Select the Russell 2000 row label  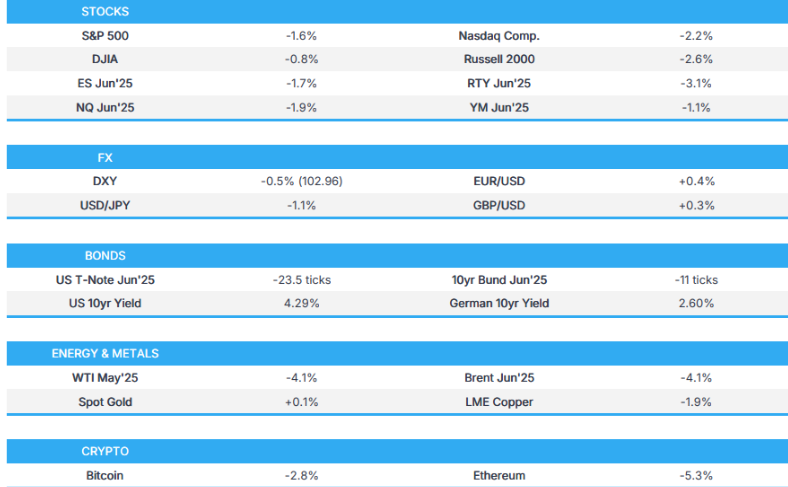click(501, 59)
